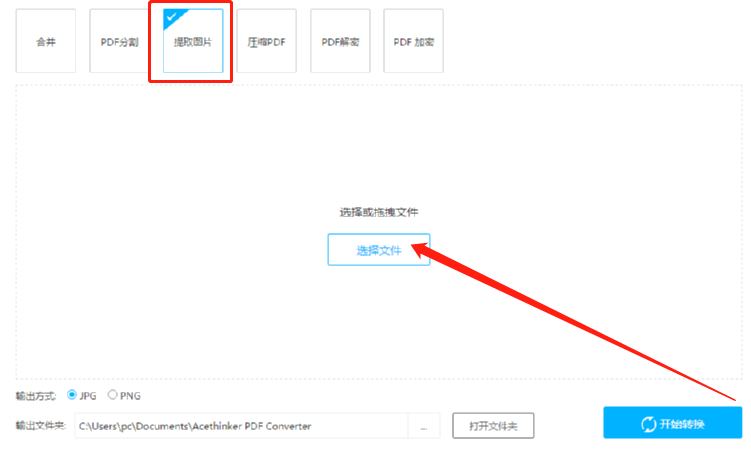The image size is (751, 449).
Task: Click the output folder path field
Action: click(x=241, y=426)
